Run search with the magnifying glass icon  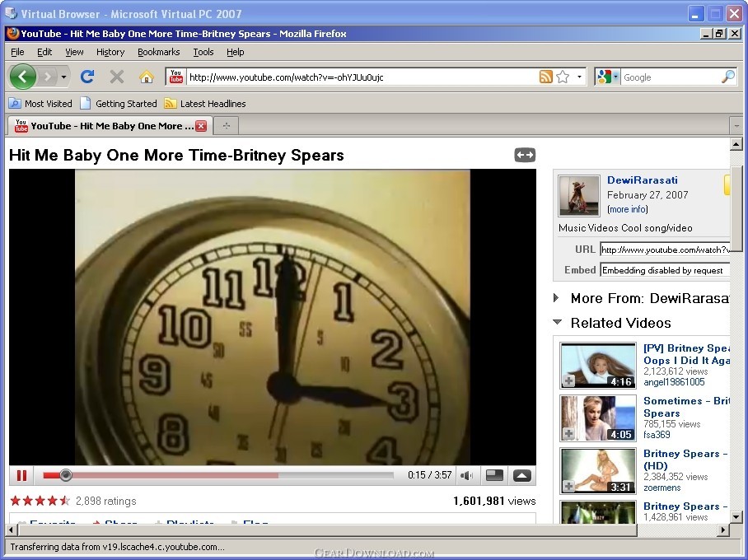click(728, 77)
